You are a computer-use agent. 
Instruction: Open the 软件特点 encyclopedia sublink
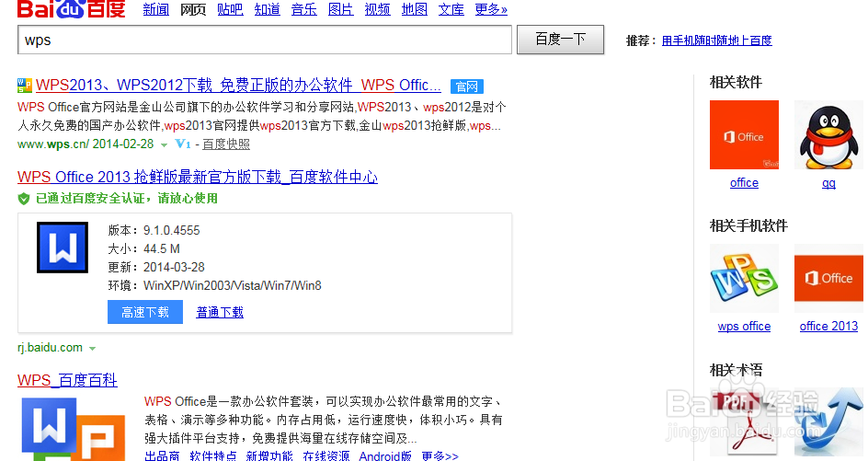tap(213, 455)
